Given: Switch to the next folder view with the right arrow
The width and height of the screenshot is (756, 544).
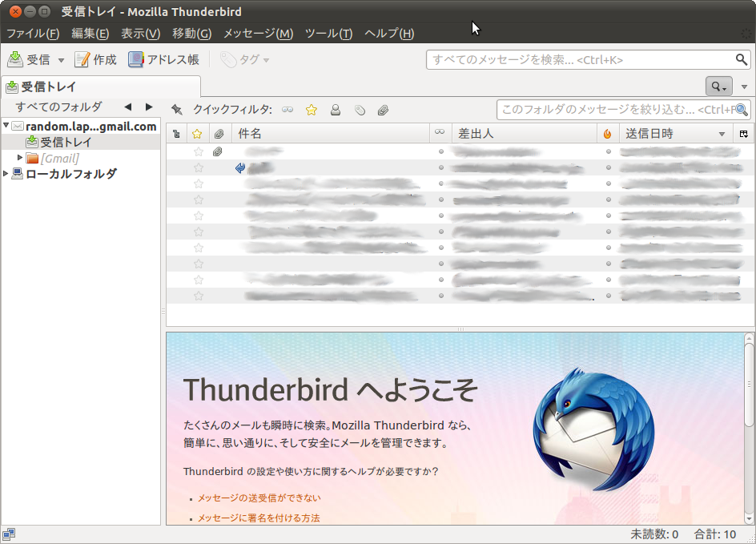Looking at the screenshot, I should [x=149, y=107].
